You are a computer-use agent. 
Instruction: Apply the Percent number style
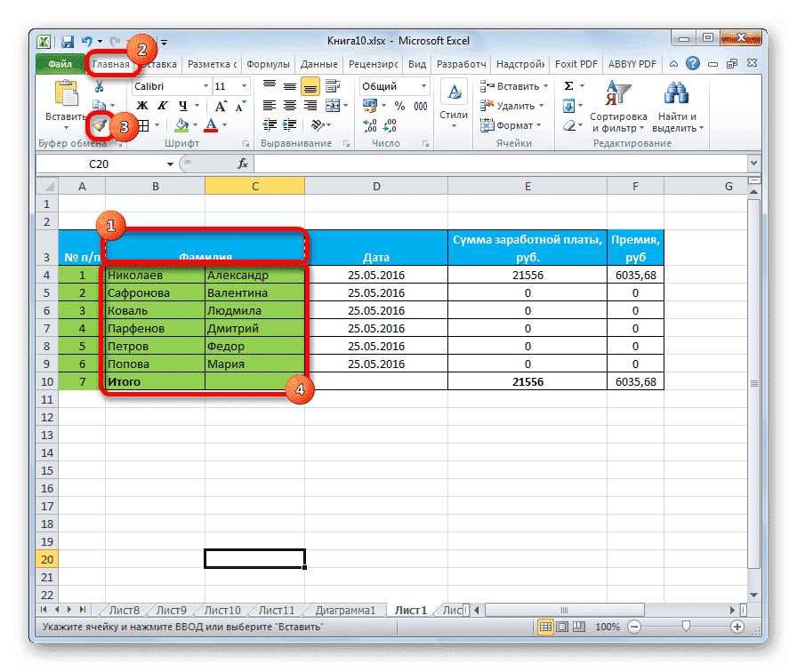399,105
